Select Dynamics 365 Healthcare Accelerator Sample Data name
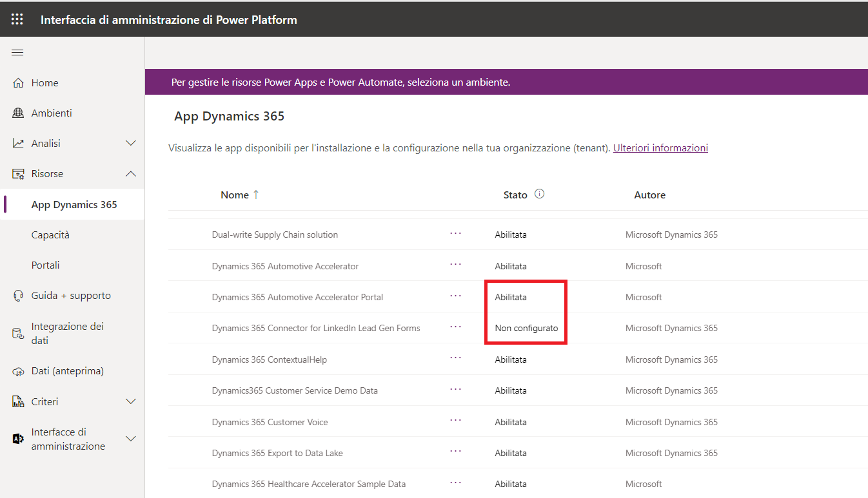 [x=309, y=484]
